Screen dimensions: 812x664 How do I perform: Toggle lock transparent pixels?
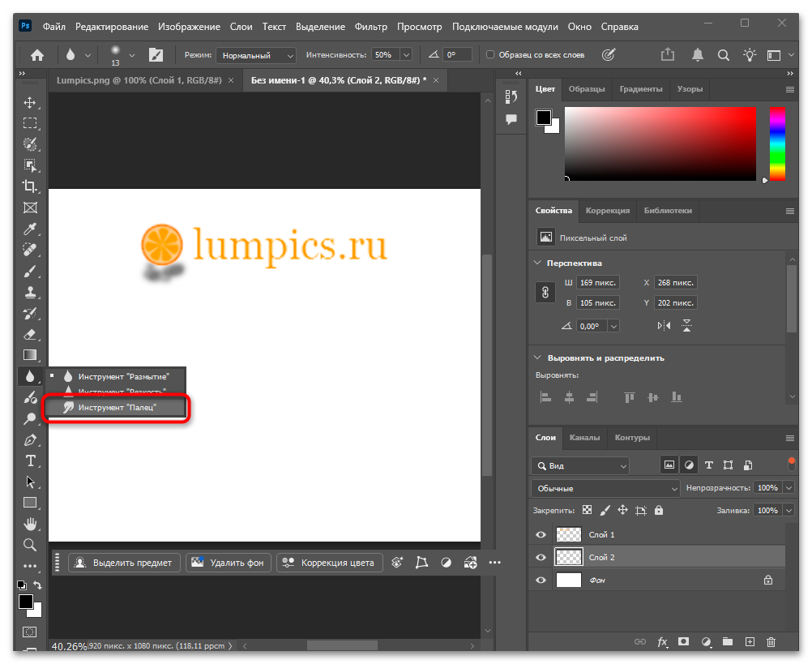click(x=587, y=510)
